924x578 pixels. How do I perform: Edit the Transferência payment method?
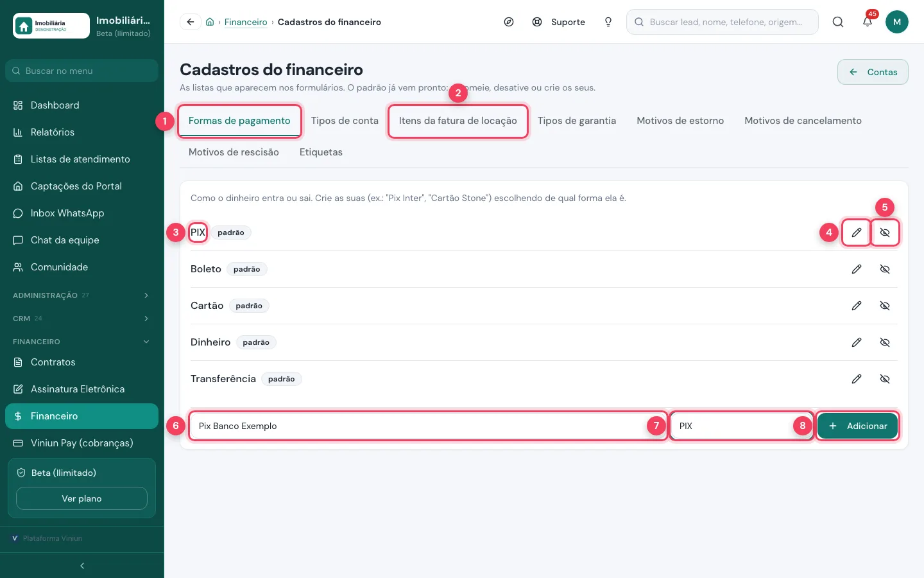[x=857, y=379]
